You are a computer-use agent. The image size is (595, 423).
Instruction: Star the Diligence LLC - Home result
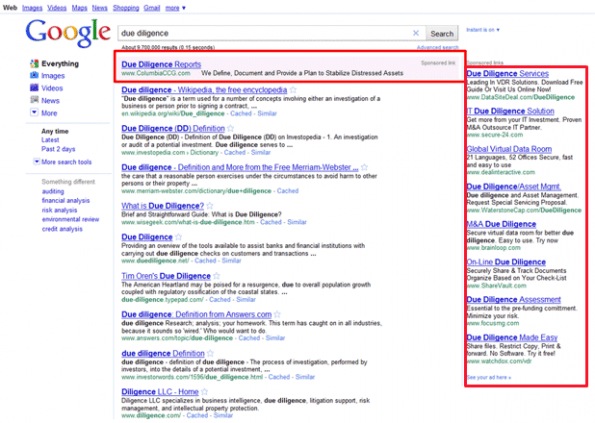point(204,392)
